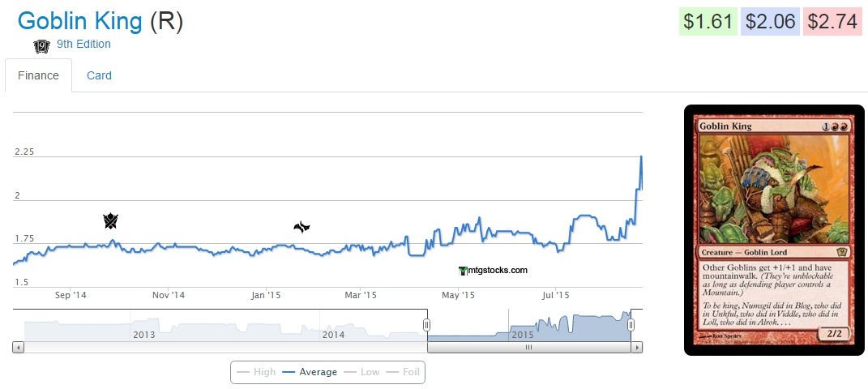This screenshot has height=389, width=868.
Task: Click the left range navigator handle
Action: coord(426,325)
